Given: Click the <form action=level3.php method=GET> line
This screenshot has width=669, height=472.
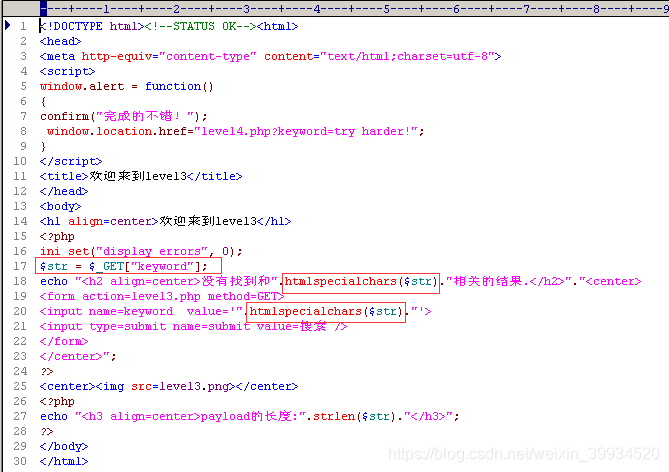Looking at the screenshot, I should point(162,297).
